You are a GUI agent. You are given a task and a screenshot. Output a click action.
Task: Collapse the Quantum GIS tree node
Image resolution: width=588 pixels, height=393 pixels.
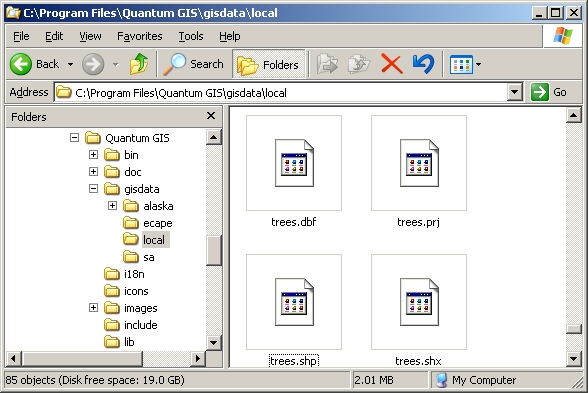click(x=74, y=138)
